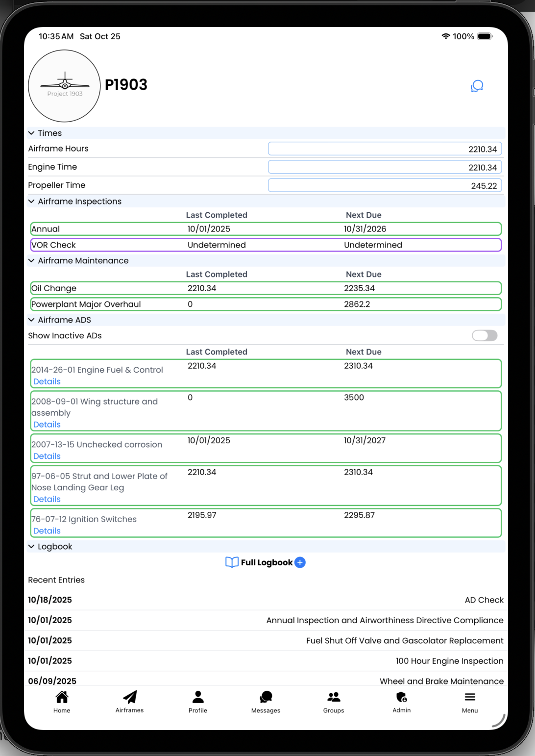Viewport: 535px width, 756px height.
Task: Tap the blue plus icon next to Full Logbook
Action: (300, 562)
